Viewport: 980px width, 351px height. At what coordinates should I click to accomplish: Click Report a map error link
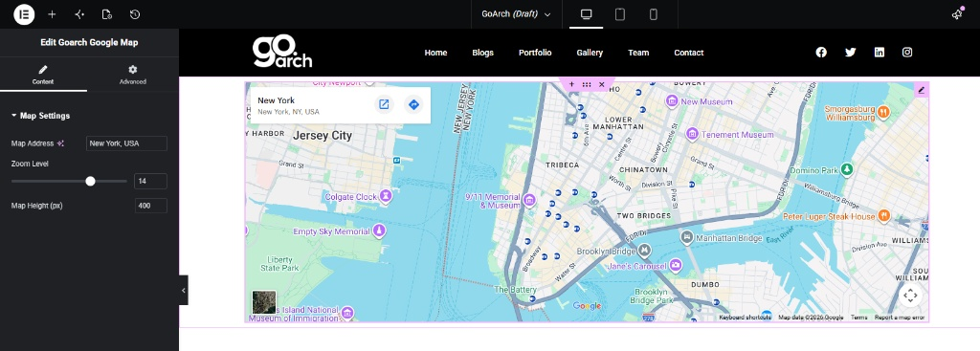(x=900, y=318)
